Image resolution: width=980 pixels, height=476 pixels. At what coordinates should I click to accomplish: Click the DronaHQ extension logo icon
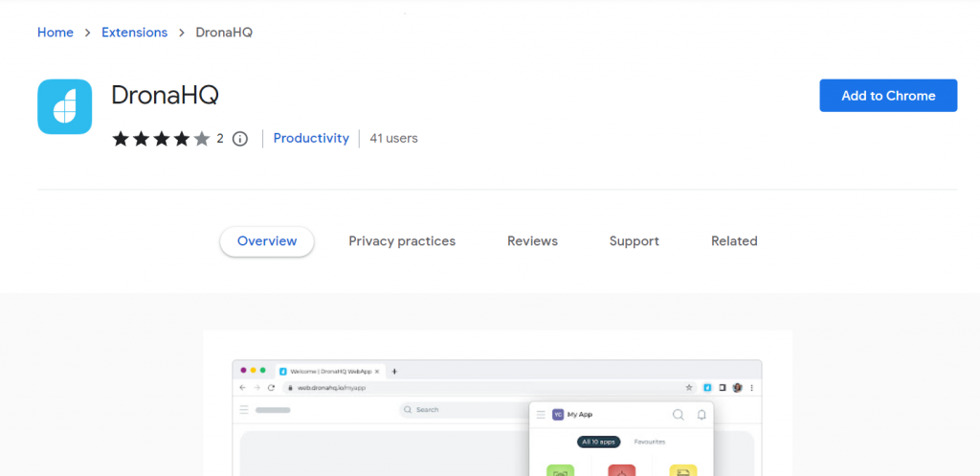point(64,106)
